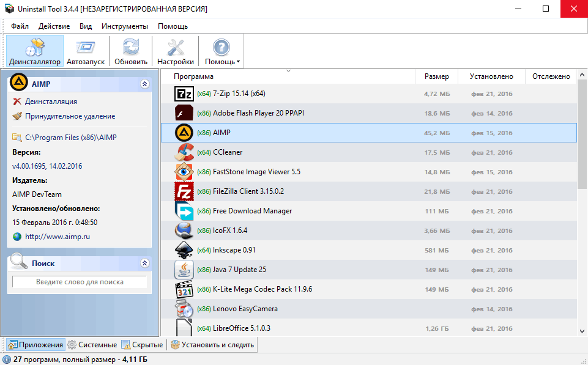The width and height of the screenshot is (588, 365).
Task: Click the red X icon next to Деинсталляция
Action: coord(17,101)
